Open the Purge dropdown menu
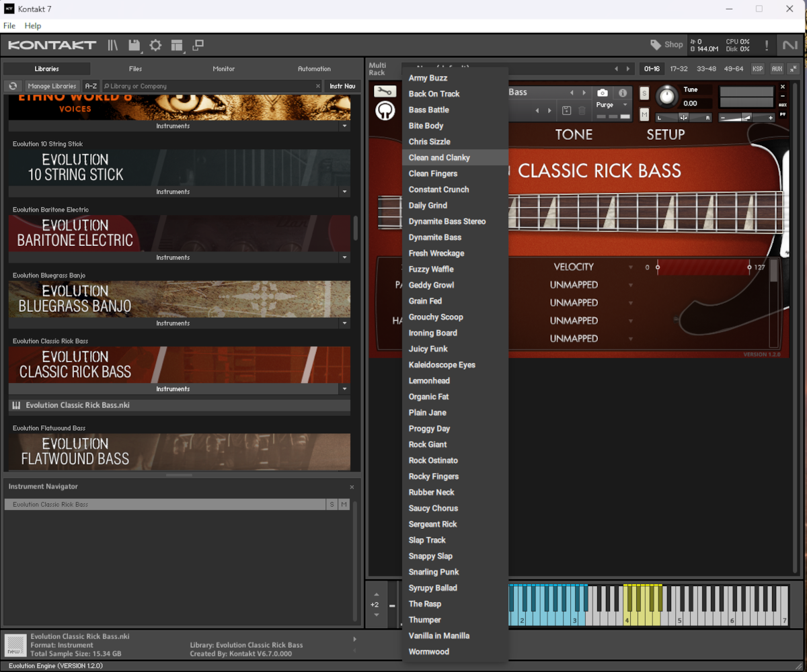 click(611, 105)
